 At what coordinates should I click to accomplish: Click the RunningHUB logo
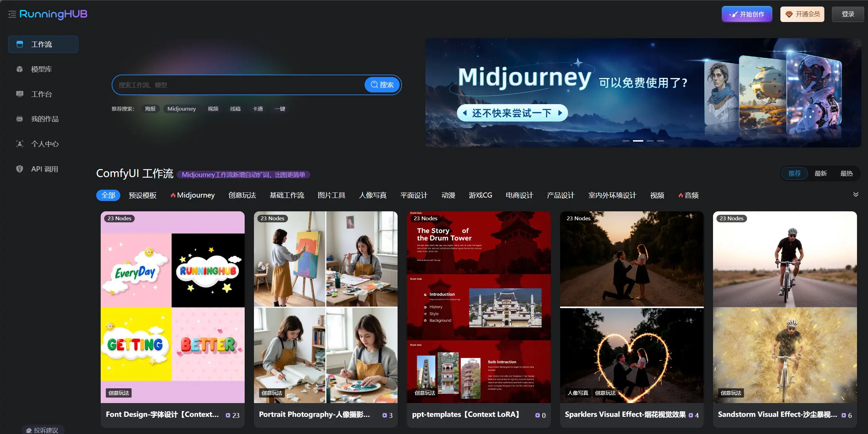(53, 14)
